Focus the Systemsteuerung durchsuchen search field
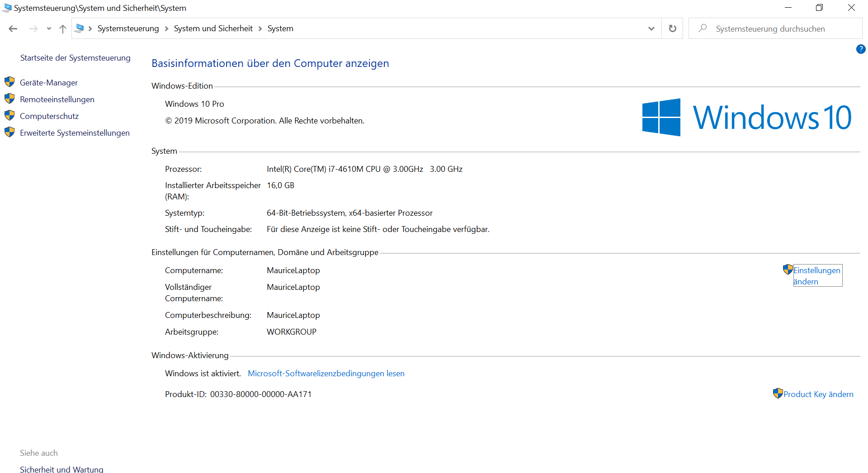The image size is (868, 473). point(775,28)
